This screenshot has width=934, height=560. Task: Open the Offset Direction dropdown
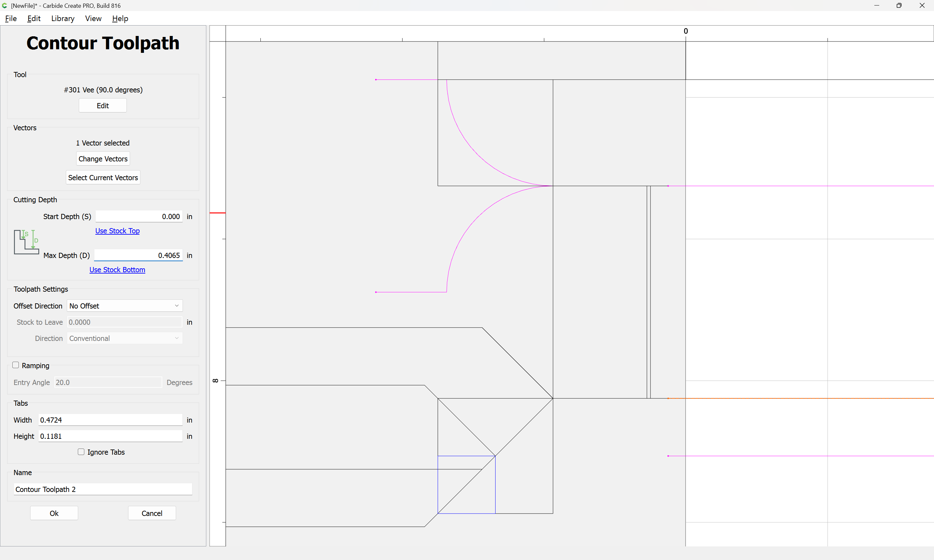[125, 306]
